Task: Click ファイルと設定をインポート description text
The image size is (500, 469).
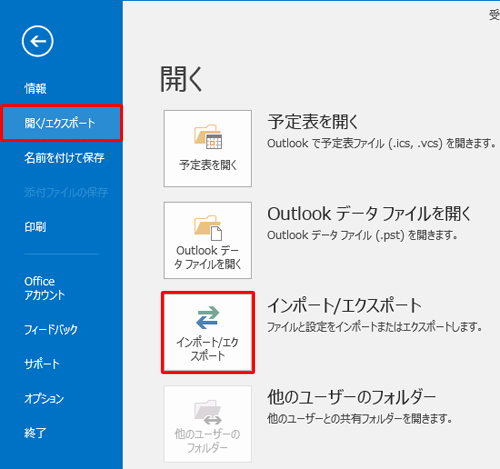Action: click(375, 327)
